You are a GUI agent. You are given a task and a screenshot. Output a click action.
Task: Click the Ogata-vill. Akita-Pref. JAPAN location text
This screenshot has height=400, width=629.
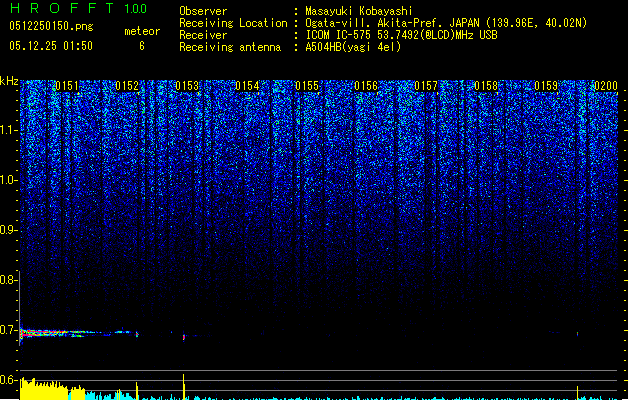coord(446,23)
